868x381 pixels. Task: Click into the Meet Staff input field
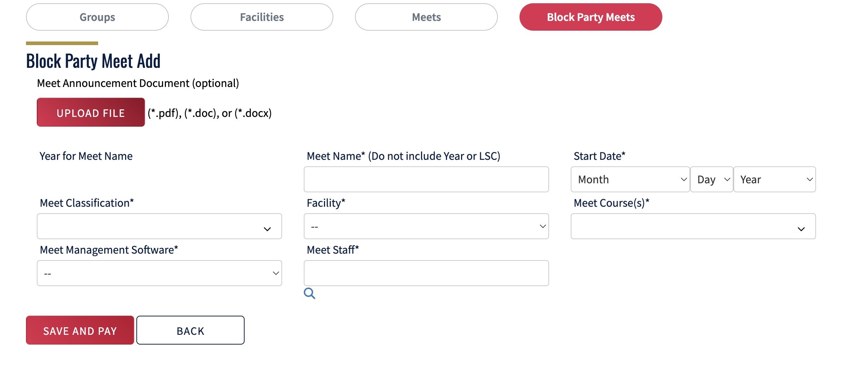click(426, 273)
